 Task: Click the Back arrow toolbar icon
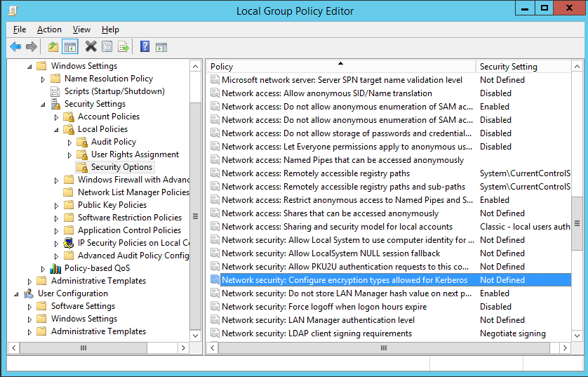(x=15, y=47)
